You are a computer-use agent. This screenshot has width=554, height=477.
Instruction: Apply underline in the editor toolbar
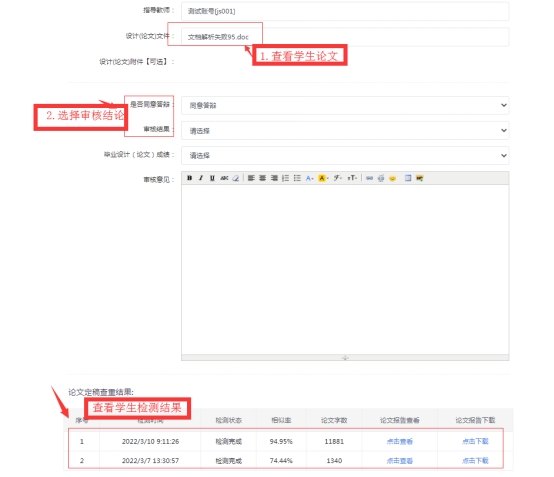coord(212,178)
